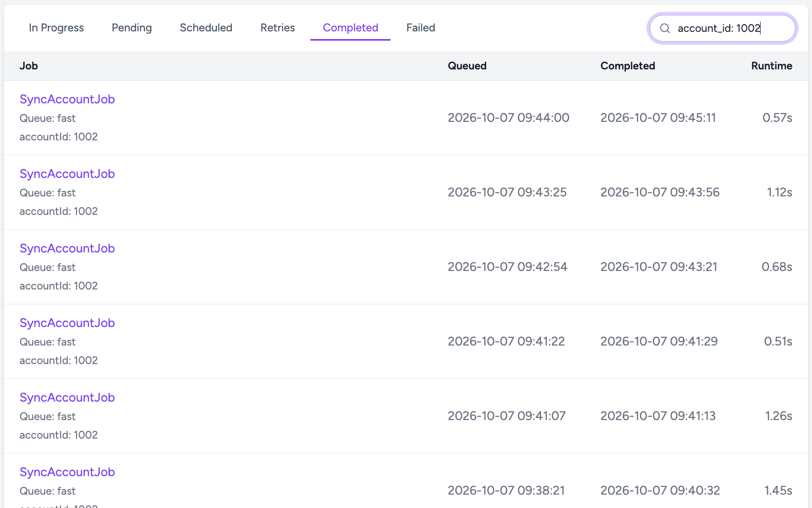This screenshot has height=508, width=812.
Task: Select queued time 2026-10-07 09:38:21
Action: click(x=506, y=491)
